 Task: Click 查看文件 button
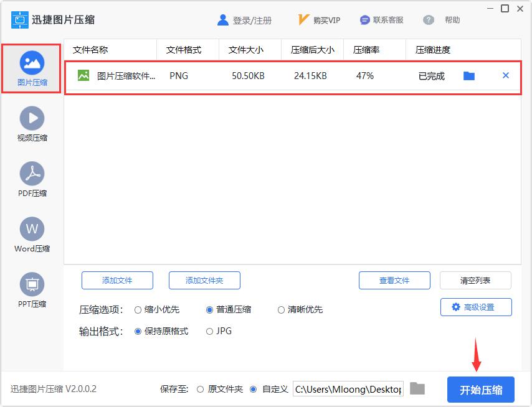pyautogui.click(x=394, y=281)
